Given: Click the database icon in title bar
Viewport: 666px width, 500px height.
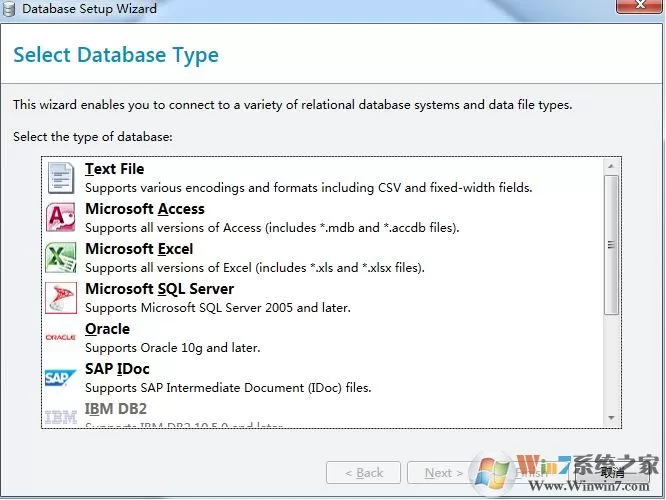Looking at the screenshot, I should (8, 8).
